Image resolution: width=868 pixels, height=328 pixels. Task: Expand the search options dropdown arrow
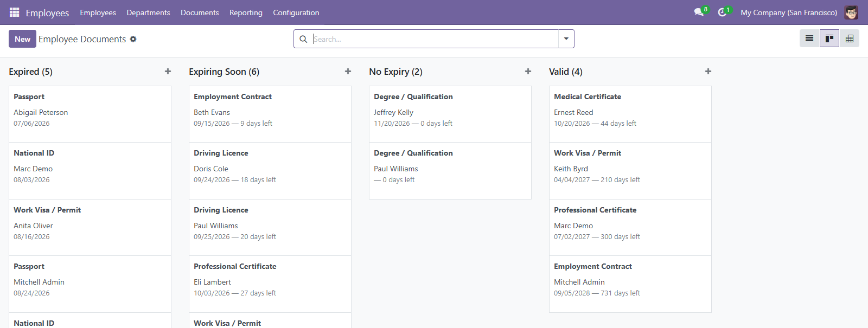click(566, 39)
